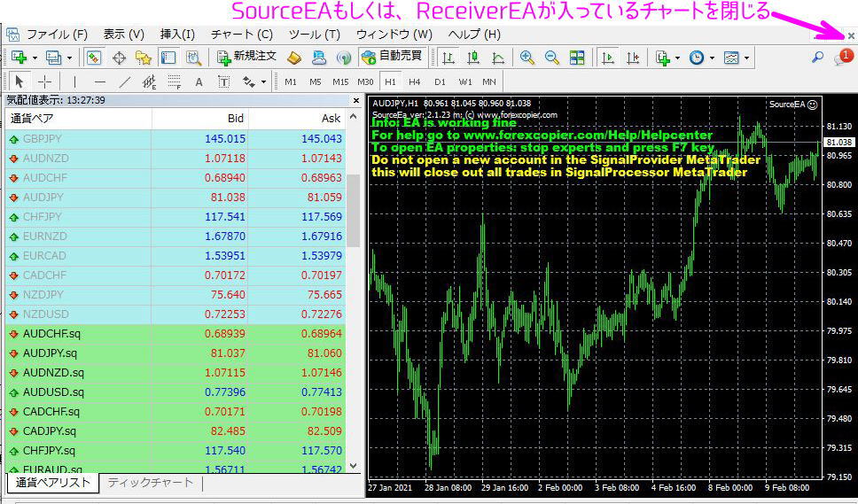The image size is (858, 504).
Task: Draw a trendline with the diagonal line tool
Action: point(124,82)
